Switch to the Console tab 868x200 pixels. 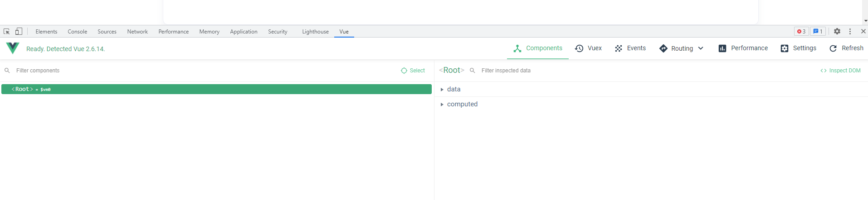tap(78, 32)
